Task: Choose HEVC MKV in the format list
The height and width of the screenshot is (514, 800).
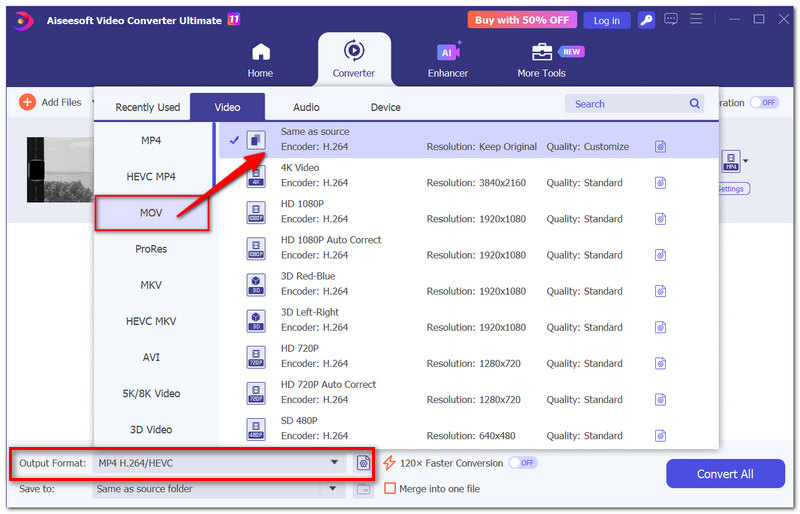Action: tap(151, 321)
